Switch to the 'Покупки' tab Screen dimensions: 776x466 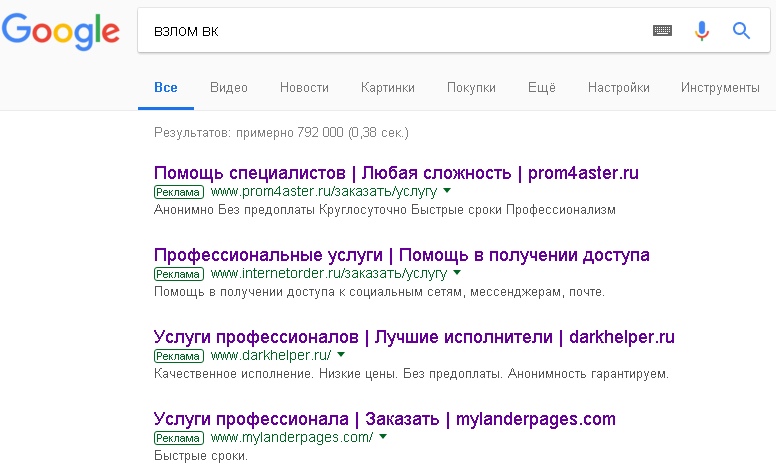point(471,88)
